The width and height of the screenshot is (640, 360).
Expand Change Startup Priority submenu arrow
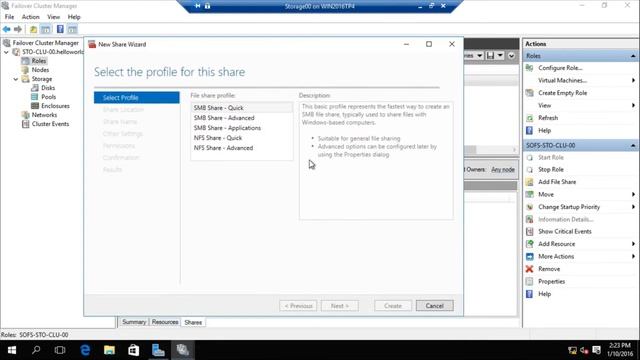coord(633,207)
